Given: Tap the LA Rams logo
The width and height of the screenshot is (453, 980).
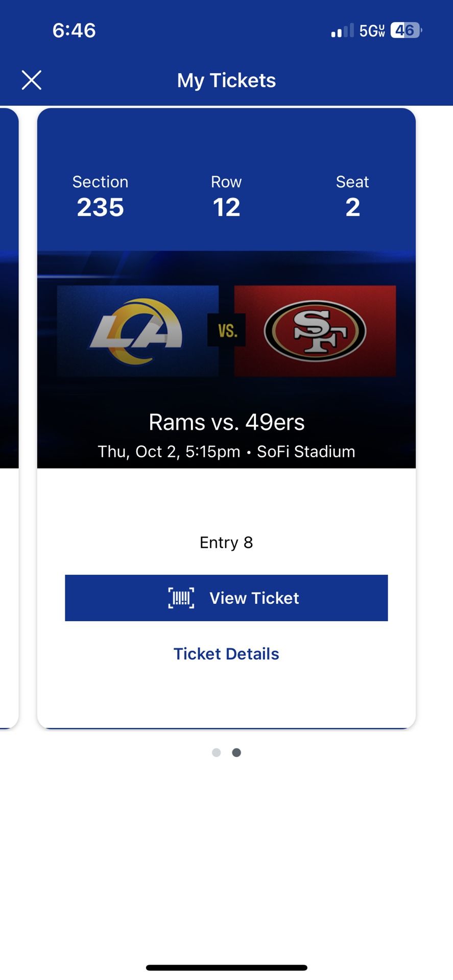Looking at the screenshot, I should 137,331.
